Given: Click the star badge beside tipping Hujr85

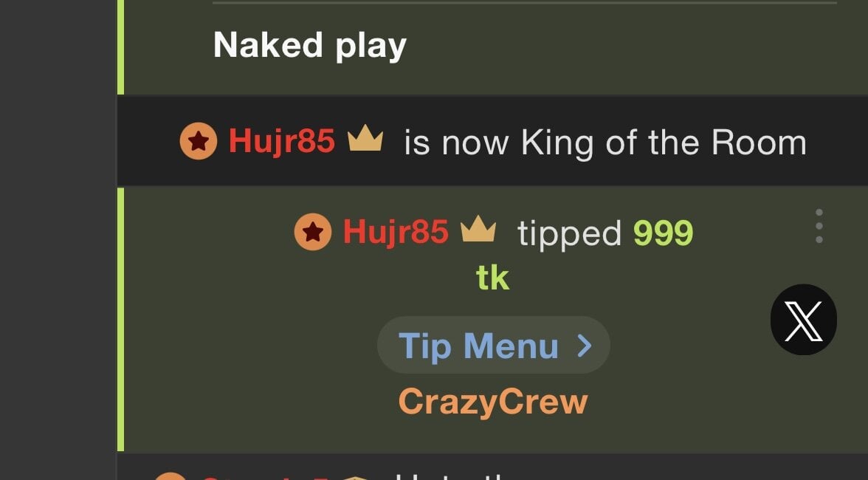Looking at the screenshot, I should [313, 231].
